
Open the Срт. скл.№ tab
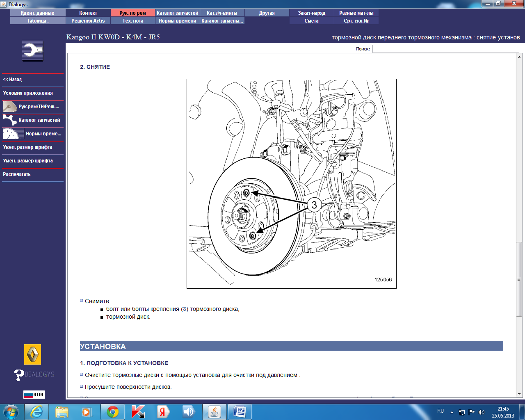pos(356,21)
